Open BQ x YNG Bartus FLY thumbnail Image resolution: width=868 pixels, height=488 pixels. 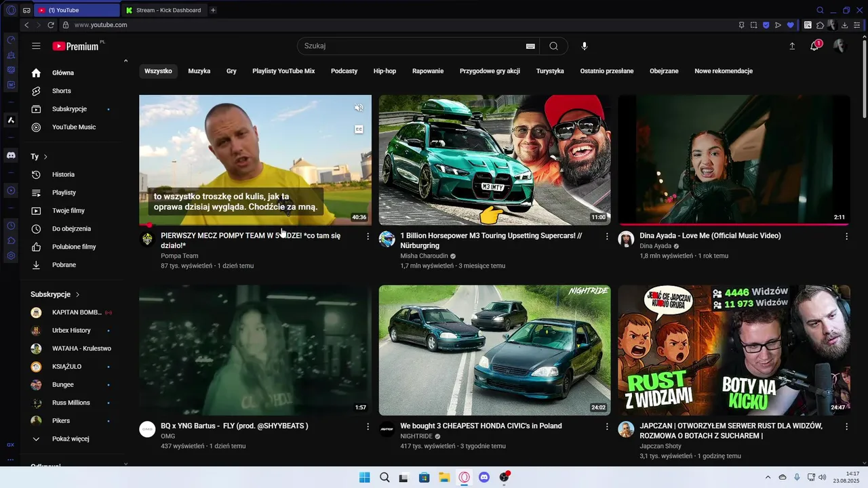[x=255, y=350]
